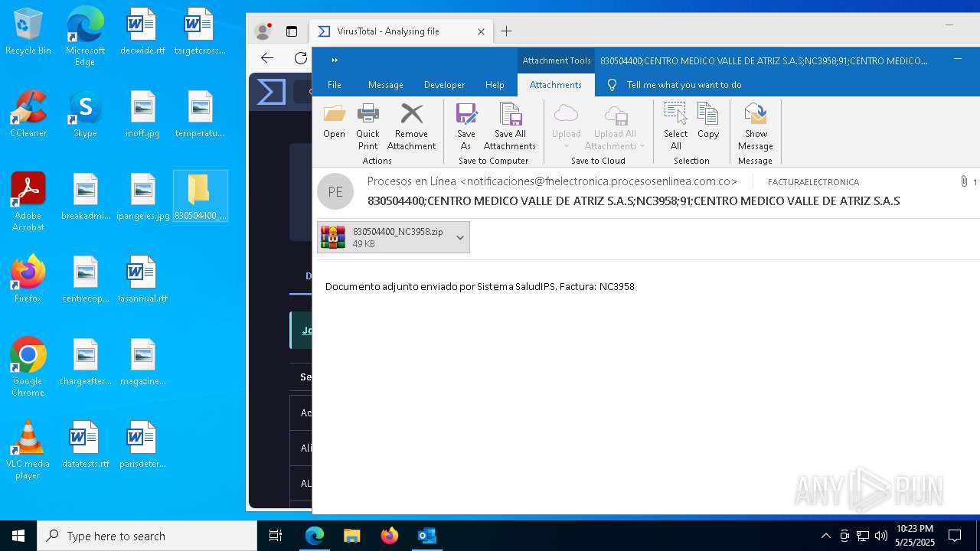
Task: Click the email subject line text
Action: click(633, 201)
